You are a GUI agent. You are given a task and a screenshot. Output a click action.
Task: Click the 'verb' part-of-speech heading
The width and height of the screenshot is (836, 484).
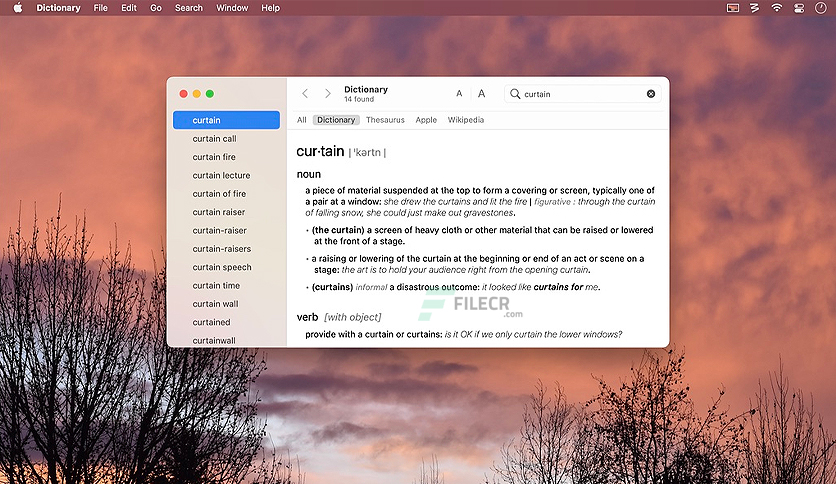click(x=307, y=317)
